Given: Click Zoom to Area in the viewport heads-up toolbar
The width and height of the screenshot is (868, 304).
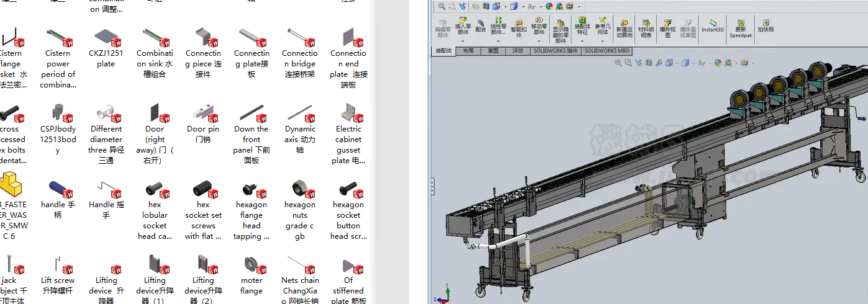Looking at the screenshot, I should click(628, 63).
